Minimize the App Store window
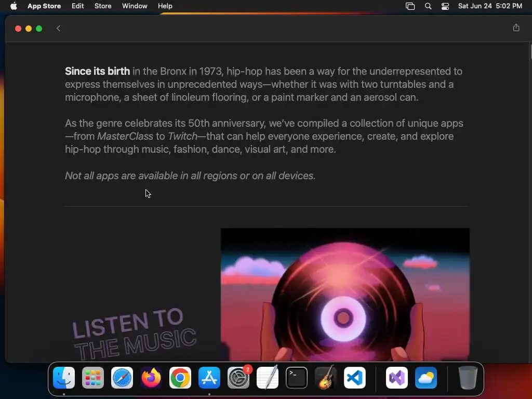The image size is (532, 399). pyautogui.click(x=29, y=29)
